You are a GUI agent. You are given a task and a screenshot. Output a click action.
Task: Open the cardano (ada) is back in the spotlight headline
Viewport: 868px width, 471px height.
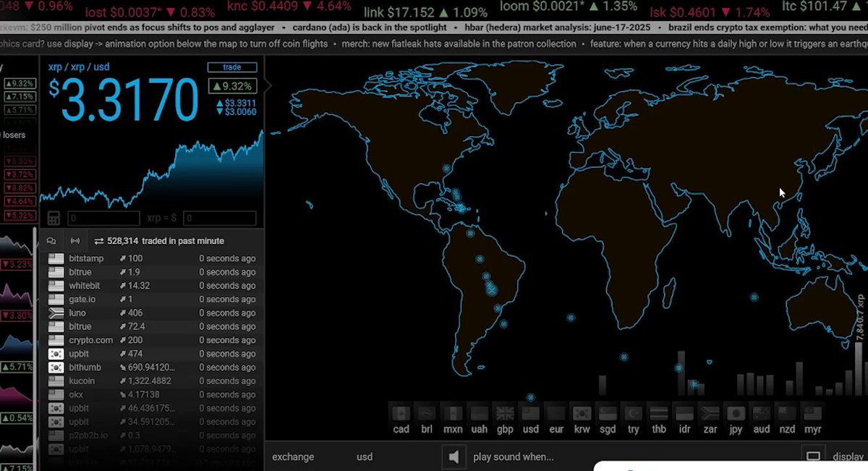(x=370, y=27)
